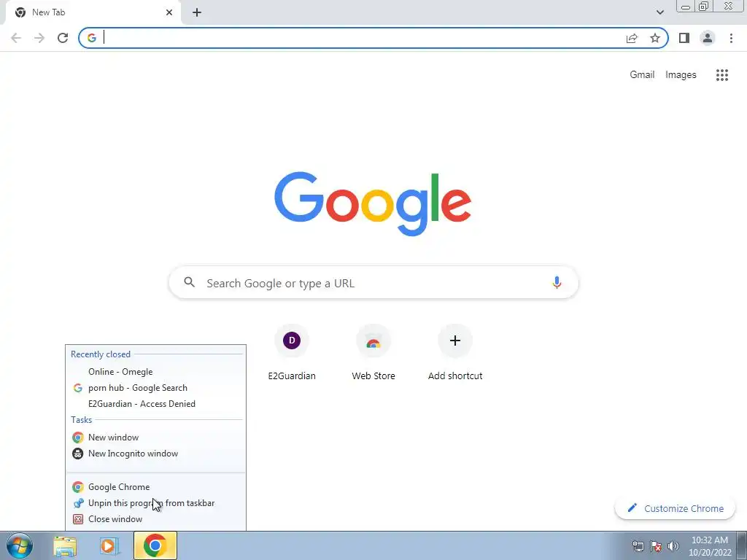
Task: Choose New window from Tasks
Action: point(156,437)
